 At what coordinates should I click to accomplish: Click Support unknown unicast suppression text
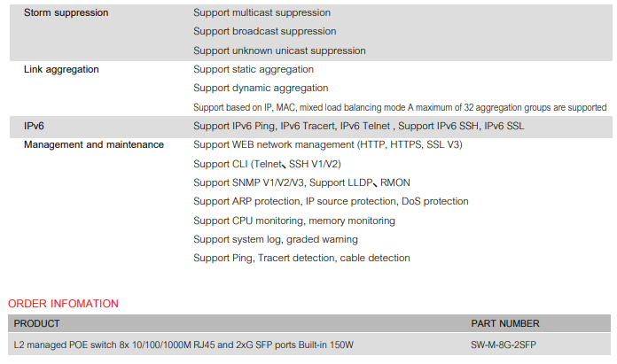279,50
